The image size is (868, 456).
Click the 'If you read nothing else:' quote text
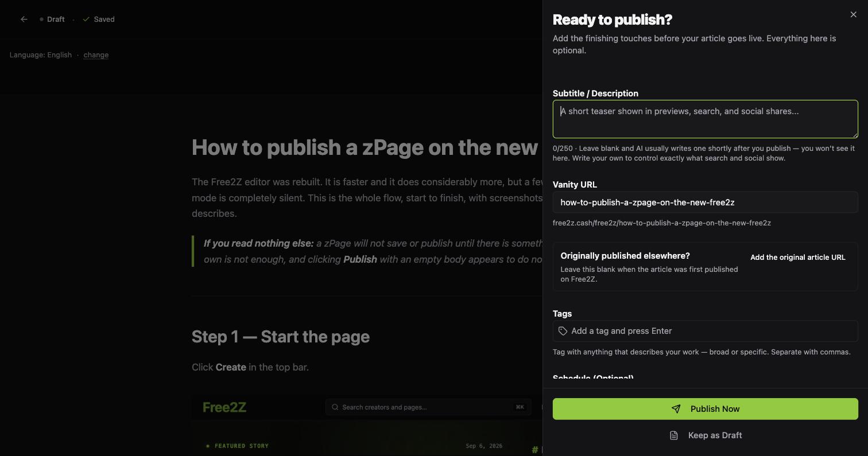(259, 243)
